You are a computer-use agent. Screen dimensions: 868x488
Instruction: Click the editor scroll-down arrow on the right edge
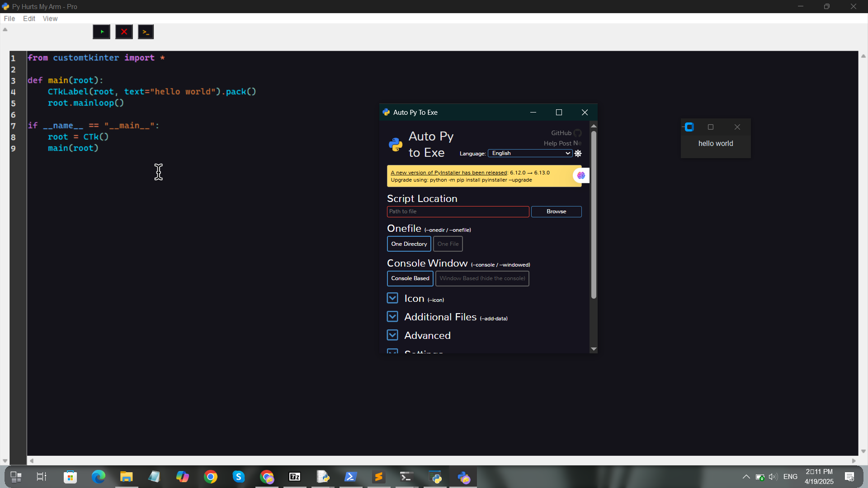pyautogui.click(x=863, y=451)
